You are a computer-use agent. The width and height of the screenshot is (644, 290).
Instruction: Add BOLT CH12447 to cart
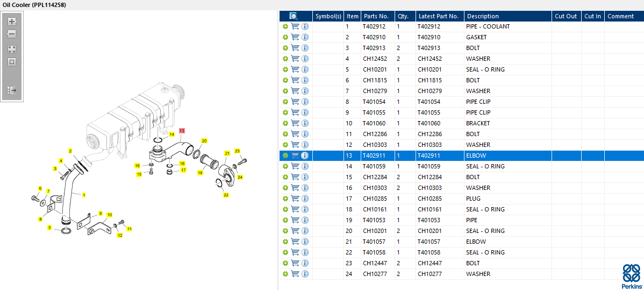click(295, 263)
